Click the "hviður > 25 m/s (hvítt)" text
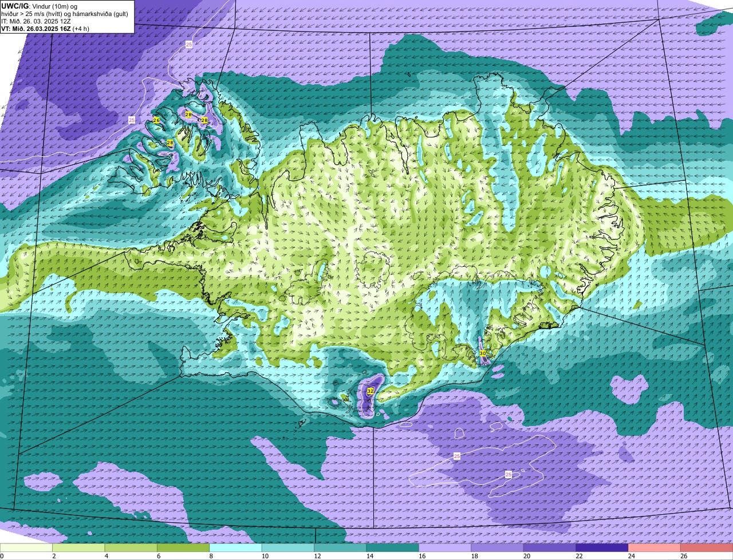 [31, 14]
